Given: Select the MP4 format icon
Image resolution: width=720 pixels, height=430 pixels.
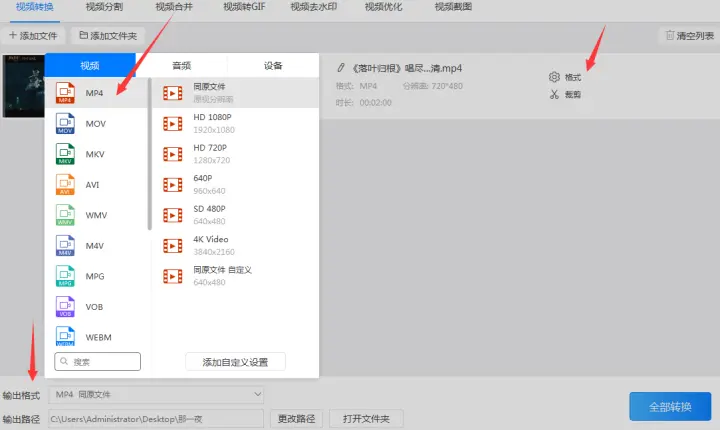Looking at the screenshot, I should coord(65,93).
